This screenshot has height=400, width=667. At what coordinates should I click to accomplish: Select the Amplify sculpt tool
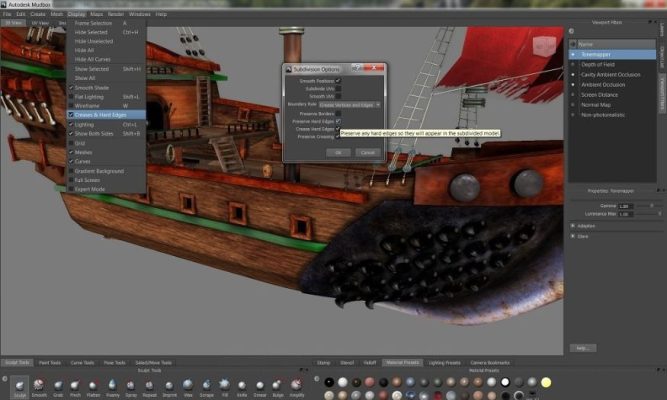(297, 383)
